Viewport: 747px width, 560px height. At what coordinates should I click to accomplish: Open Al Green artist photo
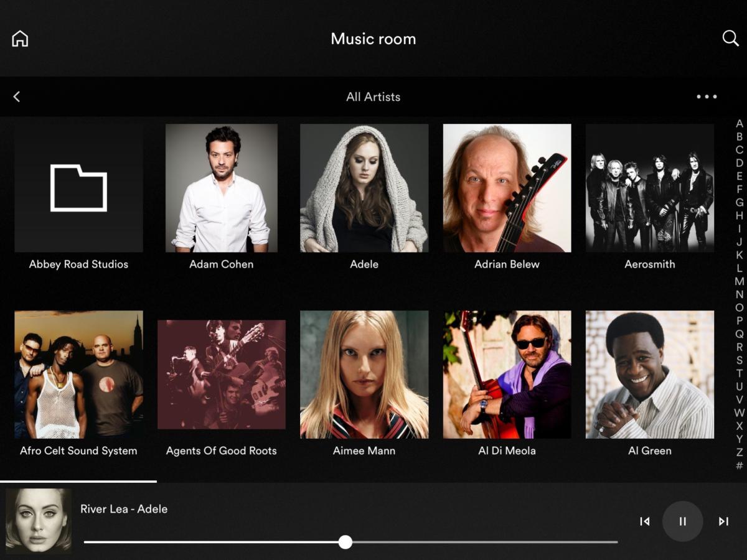click(x=650, y=375)
